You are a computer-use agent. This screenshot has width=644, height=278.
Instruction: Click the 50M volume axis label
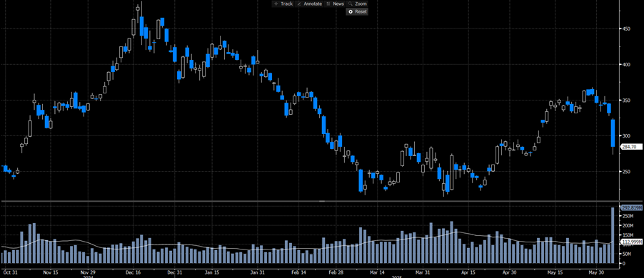[x=627, y=254]
